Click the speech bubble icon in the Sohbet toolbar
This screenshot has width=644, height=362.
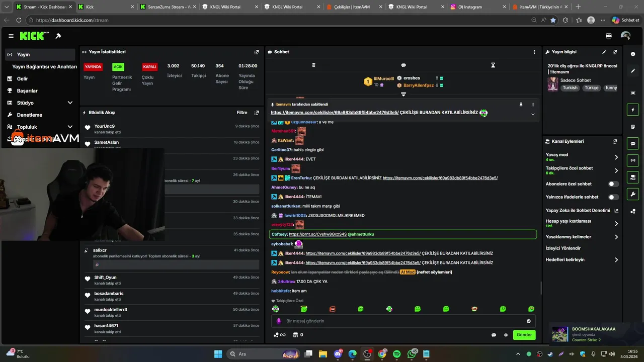404,65
